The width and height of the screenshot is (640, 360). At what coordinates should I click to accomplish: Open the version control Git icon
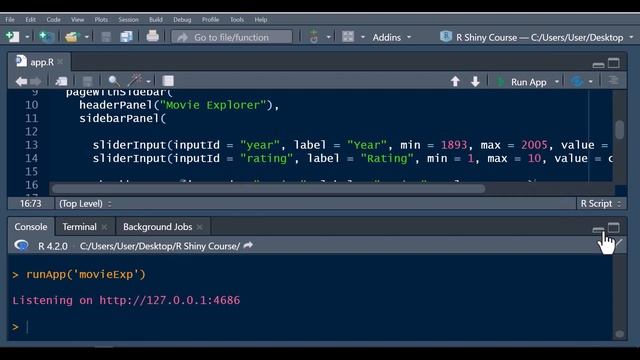[x=313, y=37]
